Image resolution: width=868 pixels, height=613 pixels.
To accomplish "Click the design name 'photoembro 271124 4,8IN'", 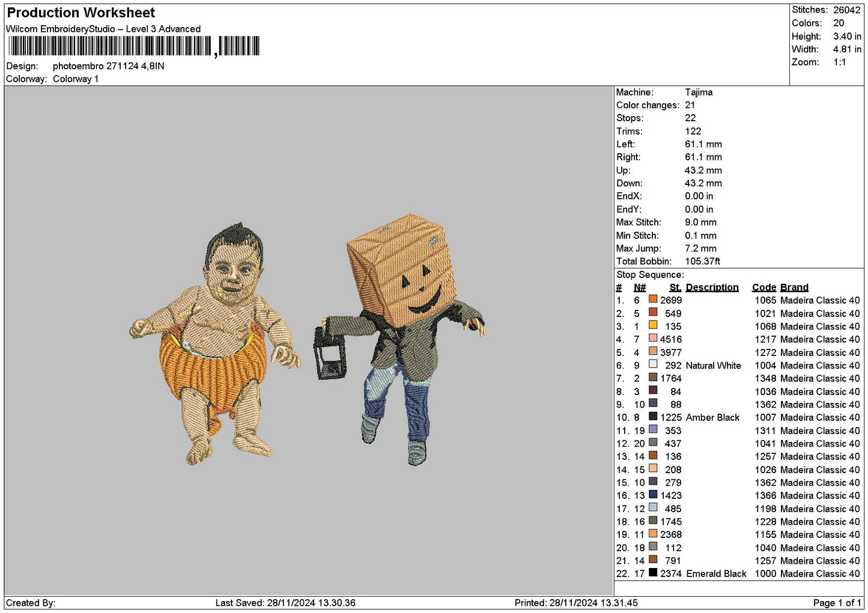I will (x=109, y=66).
